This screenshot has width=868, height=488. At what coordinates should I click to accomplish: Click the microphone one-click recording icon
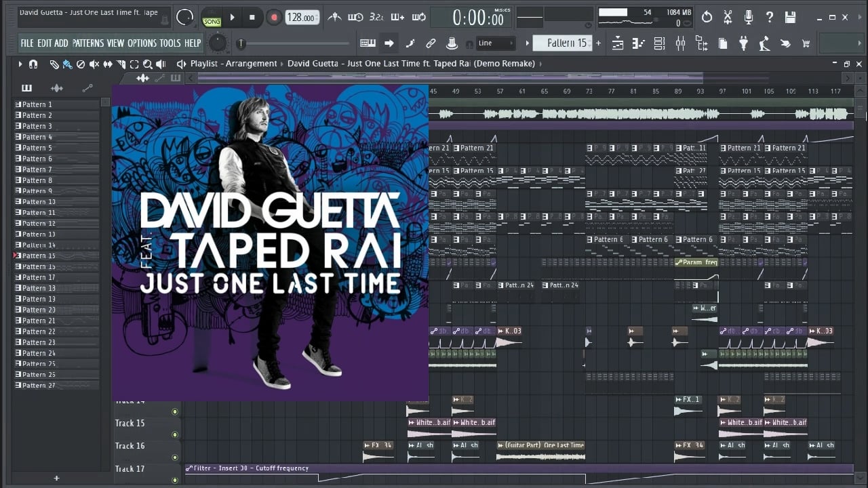749,17
